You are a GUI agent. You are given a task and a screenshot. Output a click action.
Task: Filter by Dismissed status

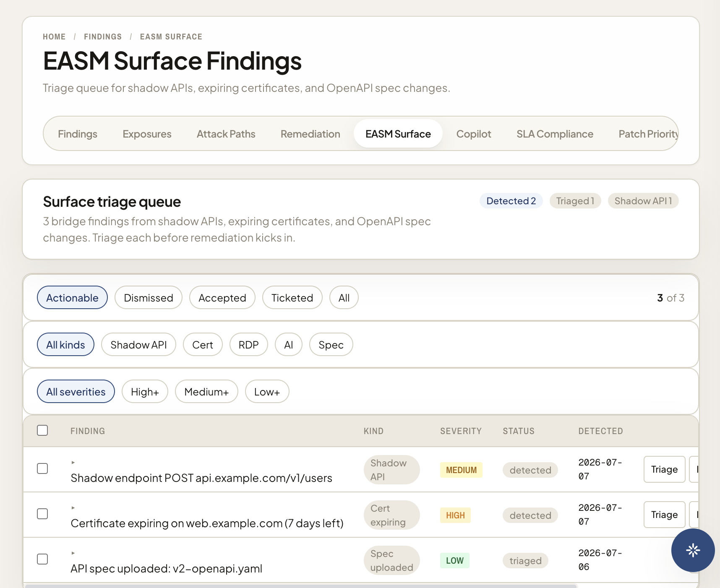pos(149,297)
